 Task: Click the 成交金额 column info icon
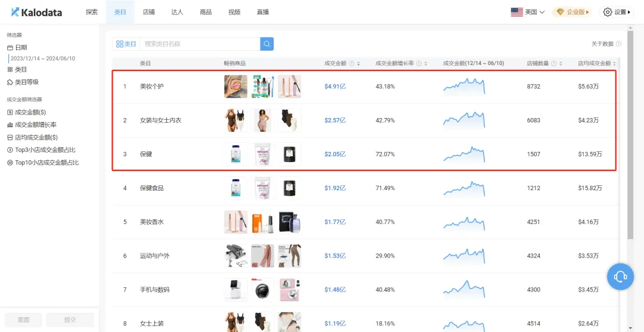pyautogui.click(x=352, y=63)
